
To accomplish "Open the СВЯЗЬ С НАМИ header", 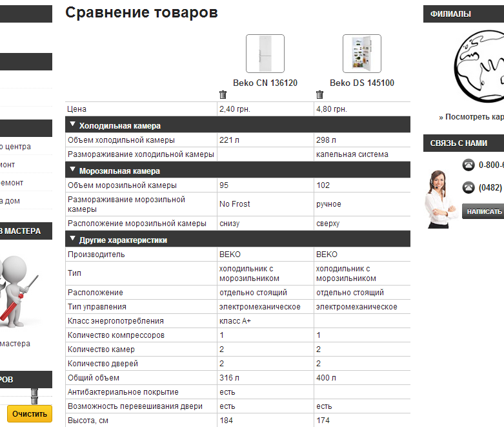I will pos(463,143).
